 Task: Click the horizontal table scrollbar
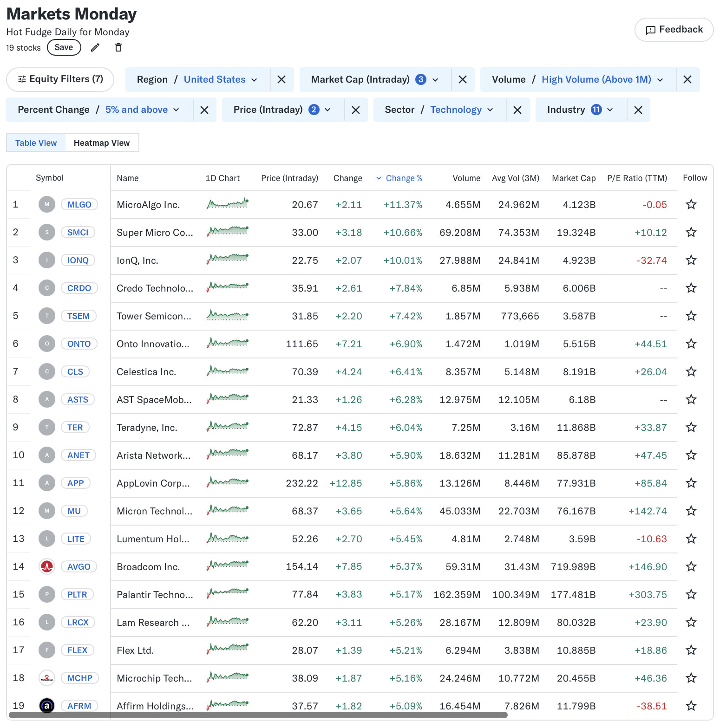click(258, 715)
